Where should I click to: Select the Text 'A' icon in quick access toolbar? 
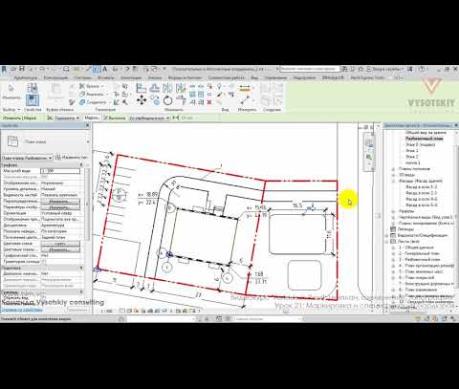click(105, 69)
